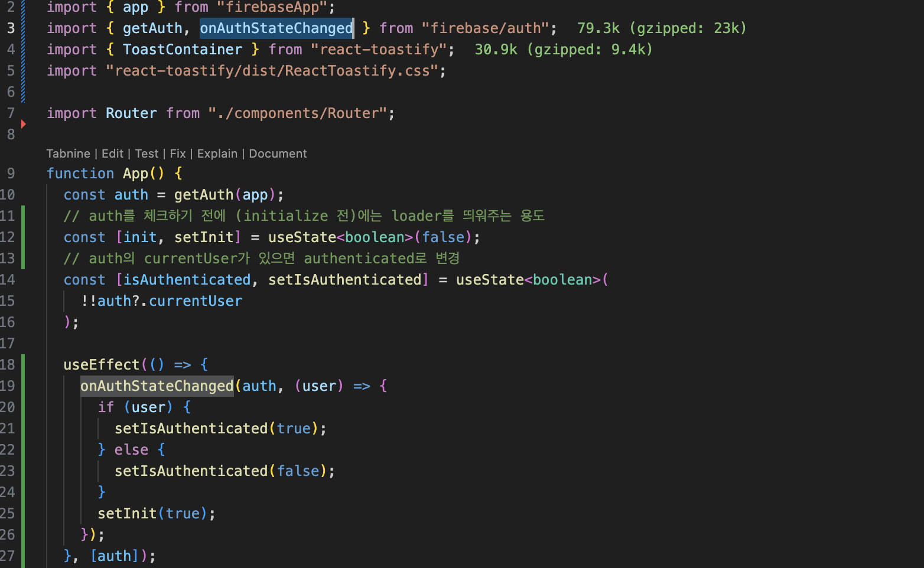924x568 pixels.
Task: Click the useEffect call on line 18
Action: (x=102, y=365)
